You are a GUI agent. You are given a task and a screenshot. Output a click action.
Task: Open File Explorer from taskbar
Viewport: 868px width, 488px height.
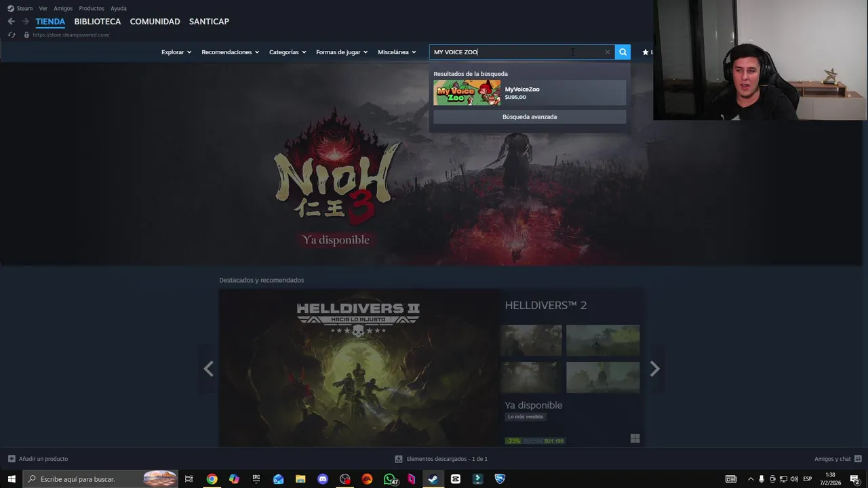point(300,479)
